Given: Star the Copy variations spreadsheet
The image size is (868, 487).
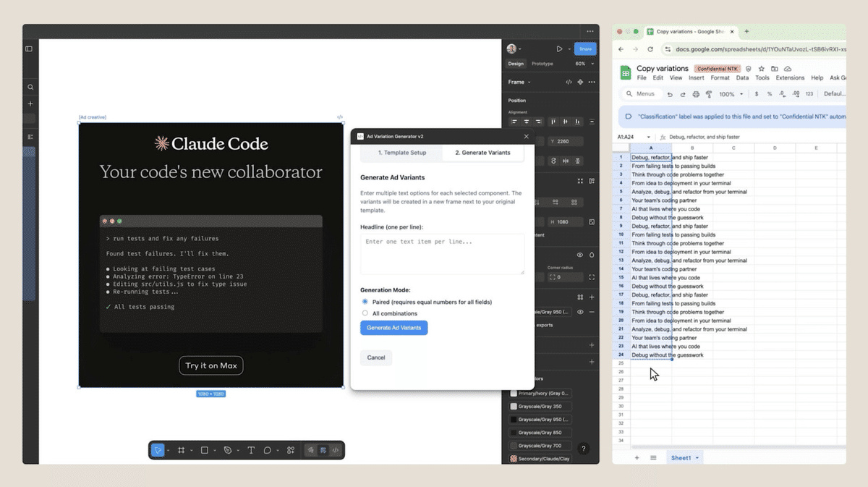Looking at the screenshot, I should tap(762, 69).
